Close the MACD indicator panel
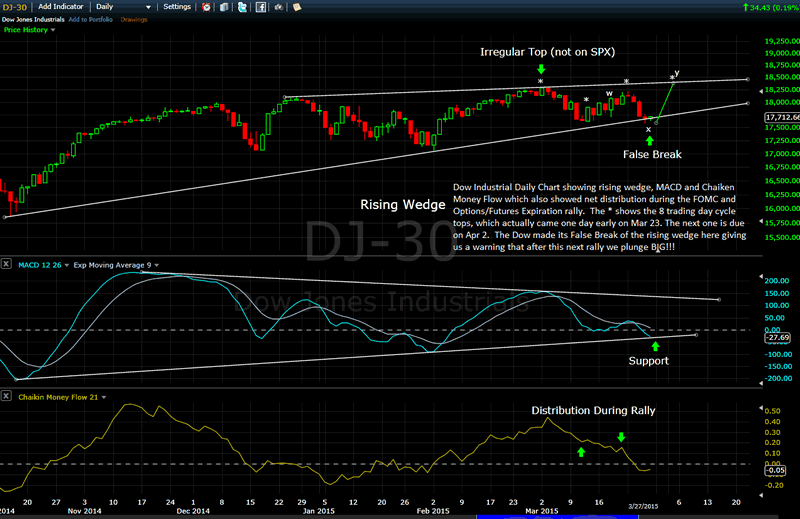 coord(6,264)
